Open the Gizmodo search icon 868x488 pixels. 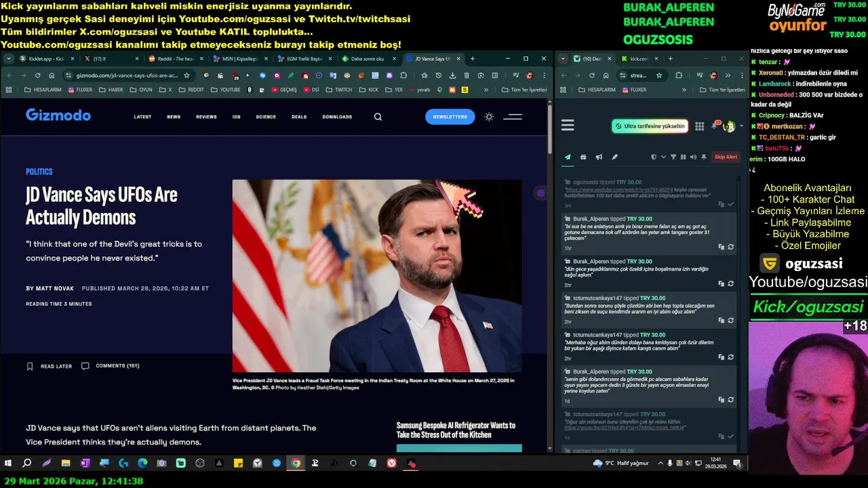pyautogui.click(x=378, y=117)
